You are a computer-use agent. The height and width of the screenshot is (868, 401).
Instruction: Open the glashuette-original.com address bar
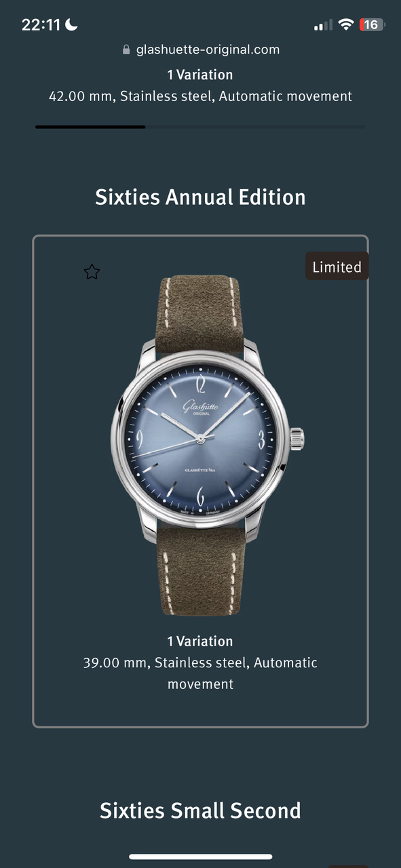[201, 50]
